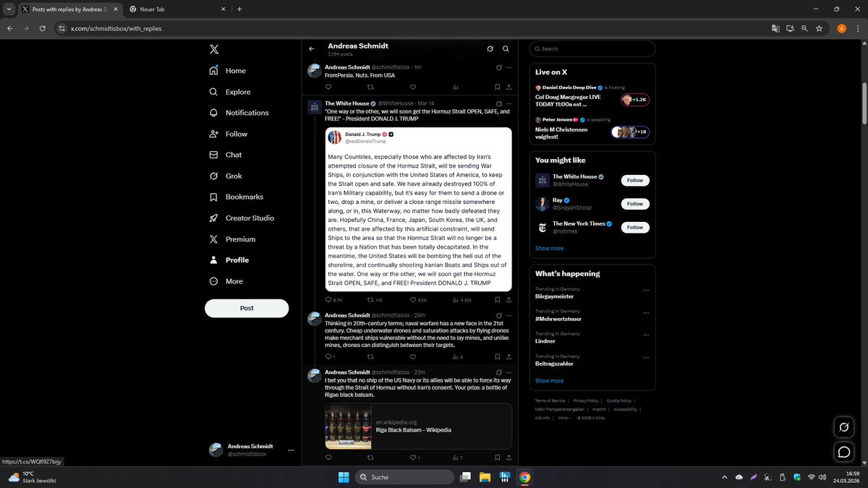The width and height of the screenshot is (868, 488).
Task: Repost the "Thinking in 20th-century terms" post
Action: pos(371,356)
